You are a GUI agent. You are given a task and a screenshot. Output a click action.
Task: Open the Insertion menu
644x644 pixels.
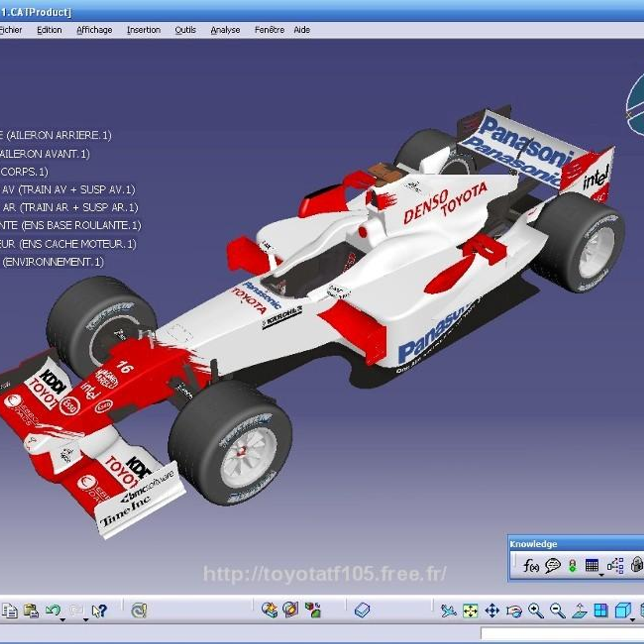point(143,30)
